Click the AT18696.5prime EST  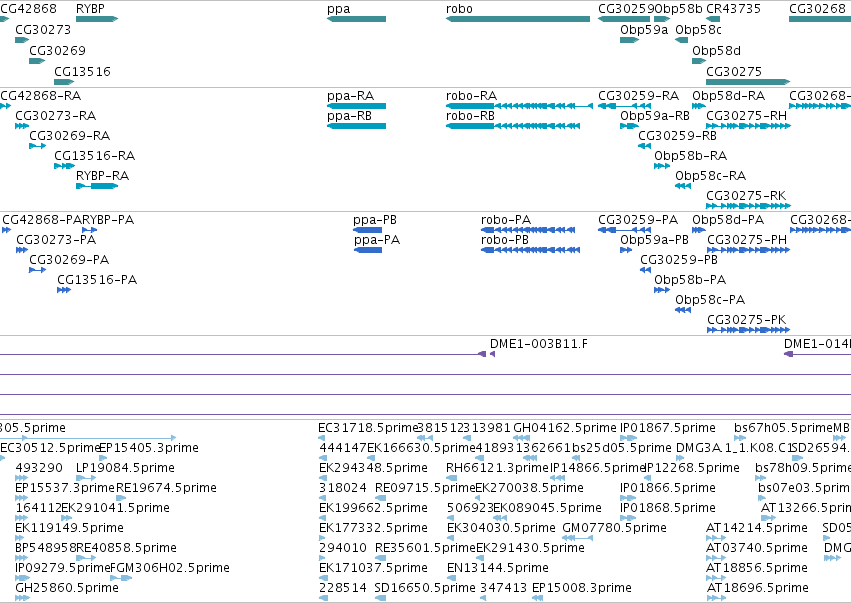[716, 598]
